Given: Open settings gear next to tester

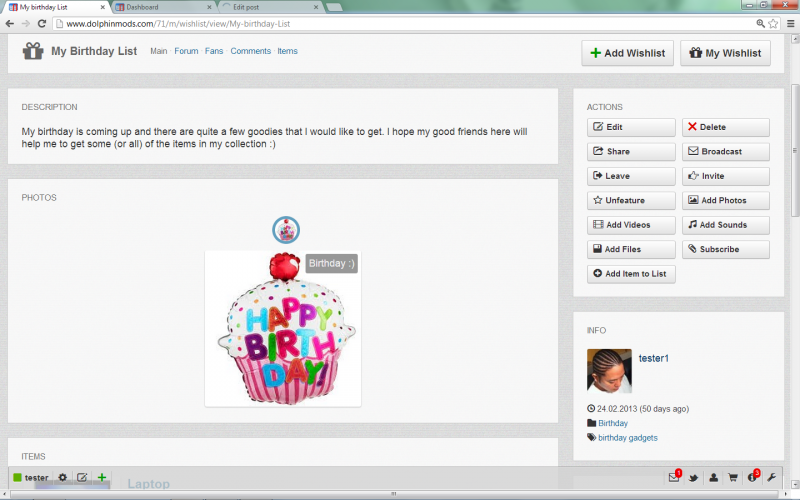Looking at the screenshot, I should (62, 478).
